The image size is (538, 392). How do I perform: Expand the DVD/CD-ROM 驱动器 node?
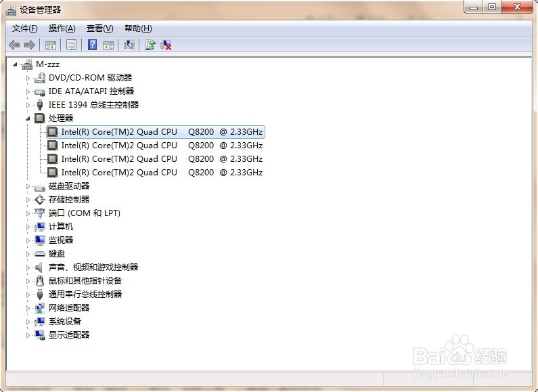(x=28, y=78)
